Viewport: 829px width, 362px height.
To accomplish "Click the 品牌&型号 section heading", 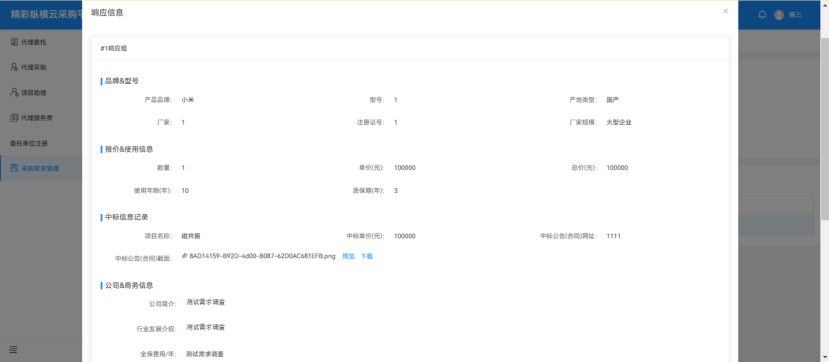I will tap(122, 81).
